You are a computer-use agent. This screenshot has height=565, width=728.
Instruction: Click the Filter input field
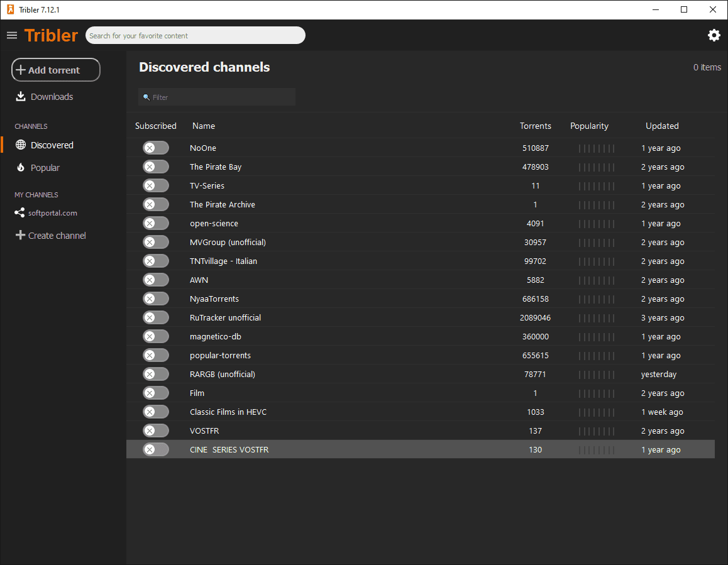click(x=217, y=97)
